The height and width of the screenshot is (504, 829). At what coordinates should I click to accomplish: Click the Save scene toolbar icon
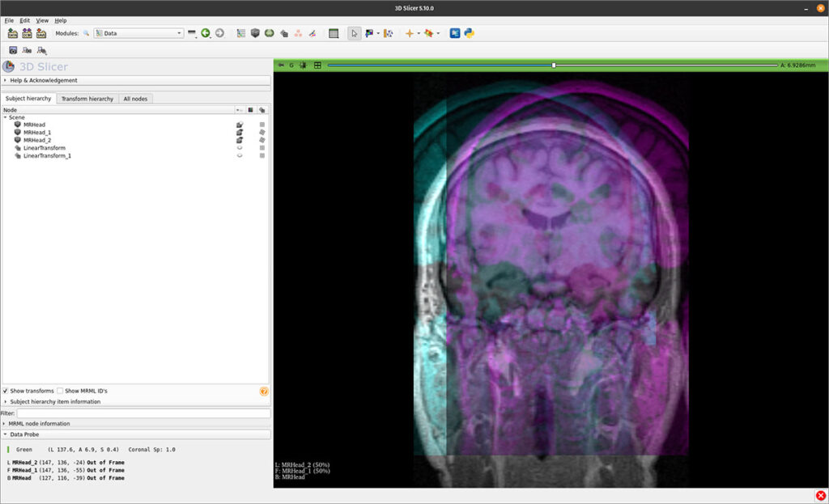[41, 33]
